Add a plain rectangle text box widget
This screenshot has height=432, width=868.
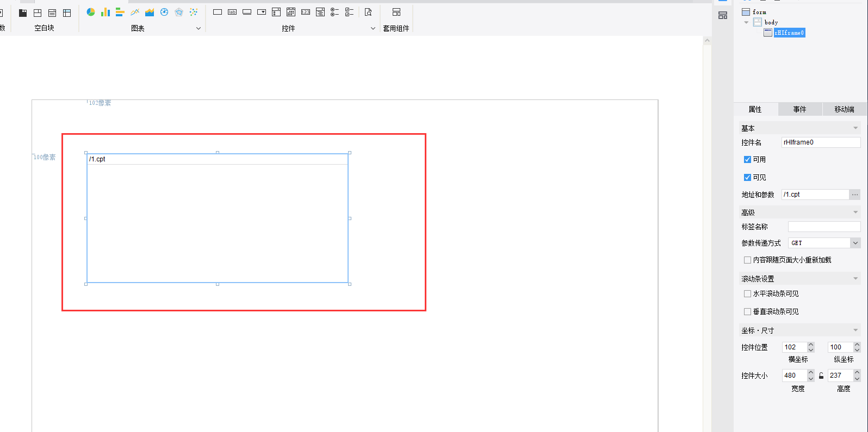218,12
